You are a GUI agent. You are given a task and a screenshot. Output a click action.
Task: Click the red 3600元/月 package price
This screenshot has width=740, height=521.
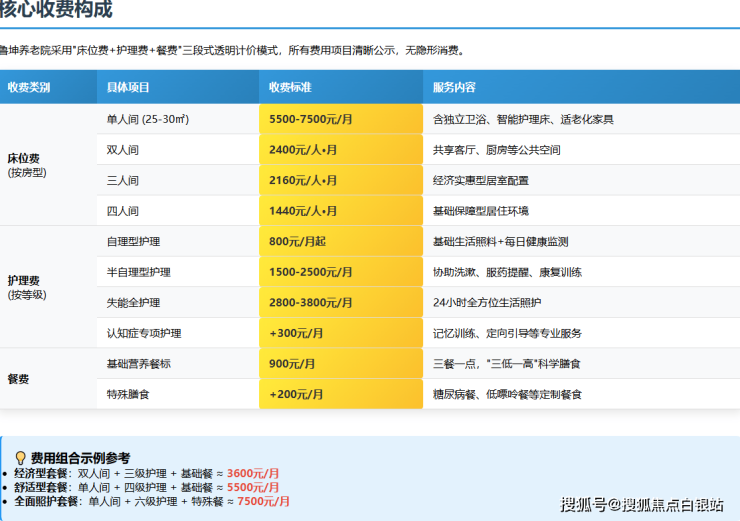click(253, 473)
